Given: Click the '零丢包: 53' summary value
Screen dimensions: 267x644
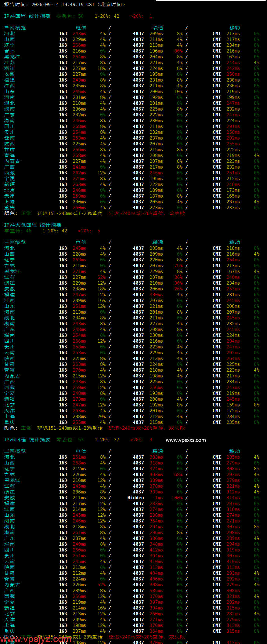Looking at the screenshot, I should (70, 440).
